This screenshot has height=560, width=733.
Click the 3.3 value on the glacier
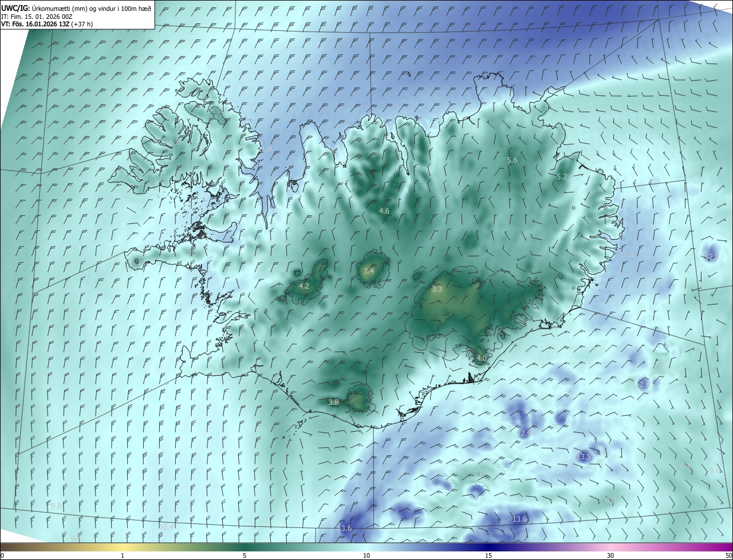click(437, 289)
